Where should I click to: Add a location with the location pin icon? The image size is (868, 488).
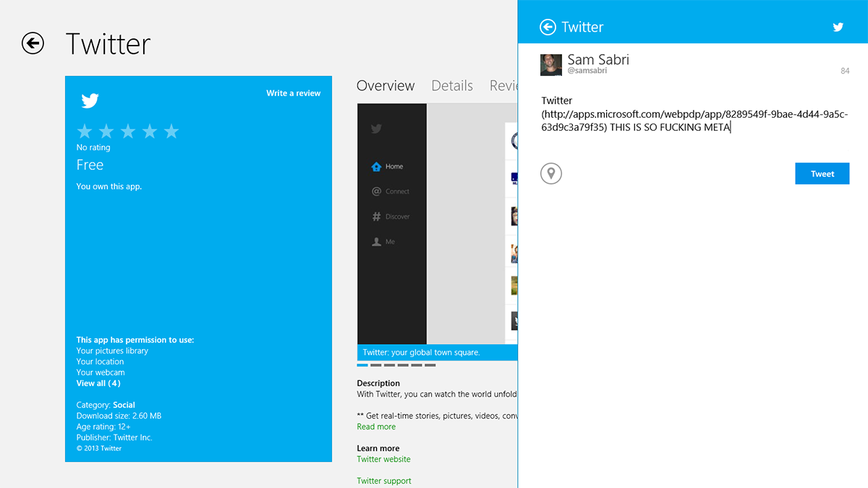click(x=551, y=174)
